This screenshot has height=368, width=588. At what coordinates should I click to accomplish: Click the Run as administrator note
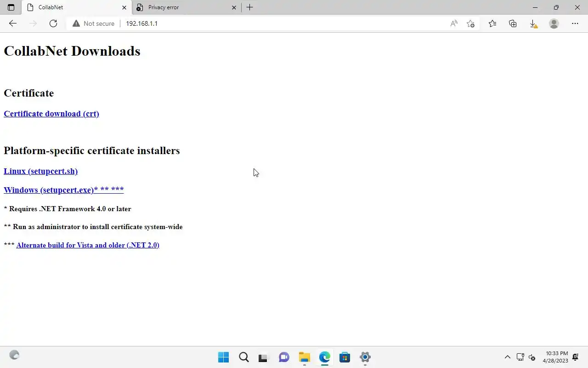click(x=93, y=227)
